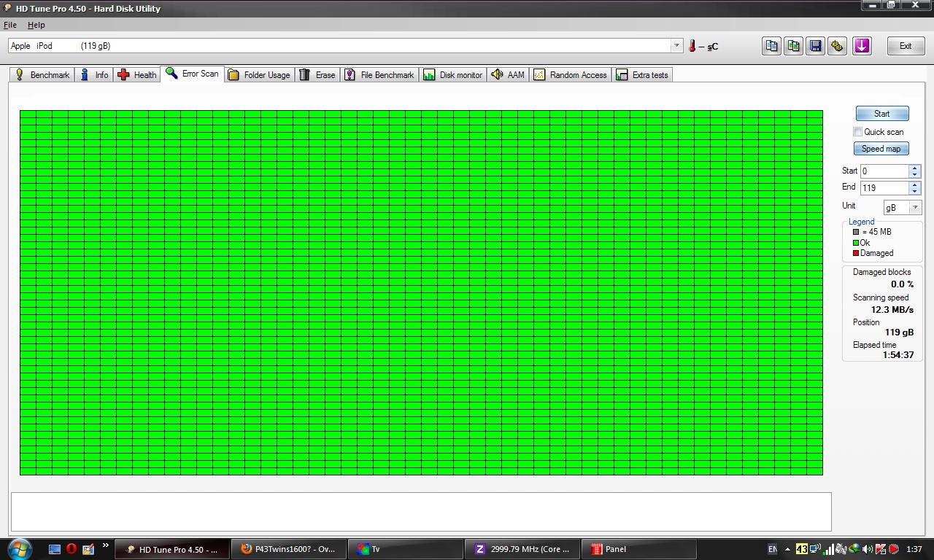
Task: Enable the Quick scan checkbox
Action: click(858, 132)
